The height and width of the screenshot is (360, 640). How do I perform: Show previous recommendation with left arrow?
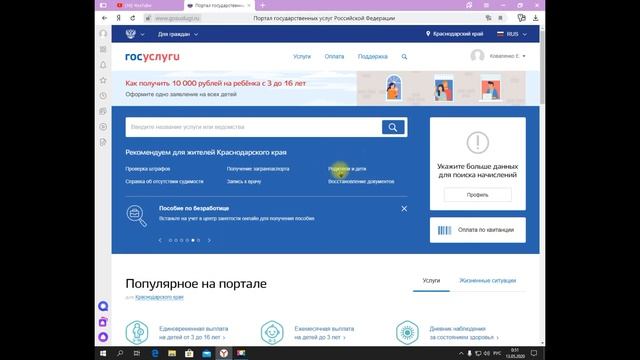coord(160,240)
